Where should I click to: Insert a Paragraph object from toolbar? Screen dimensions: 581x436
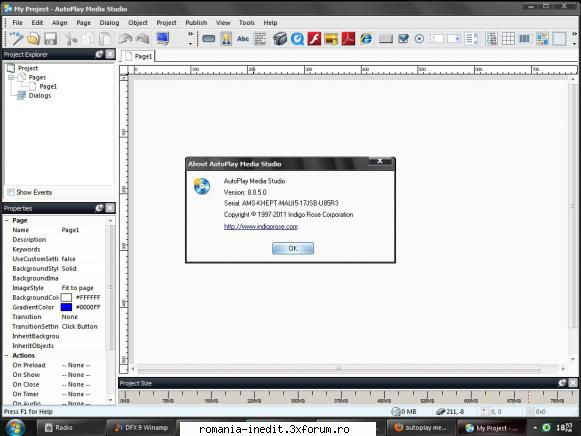(260, 39)
